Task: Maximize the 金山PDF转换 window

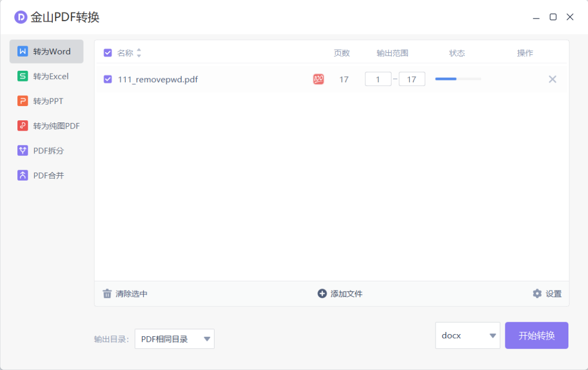Action: 553,17
